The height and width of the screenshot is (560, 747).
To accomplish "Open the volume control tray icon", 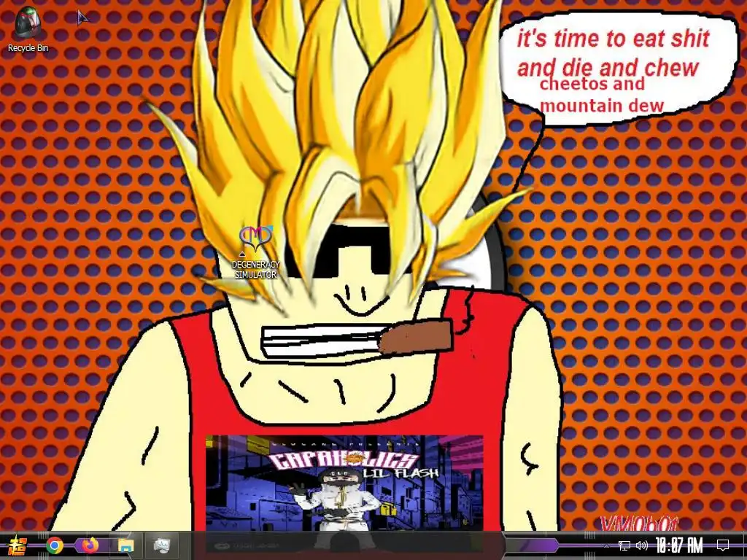I will tap(641, 545).
